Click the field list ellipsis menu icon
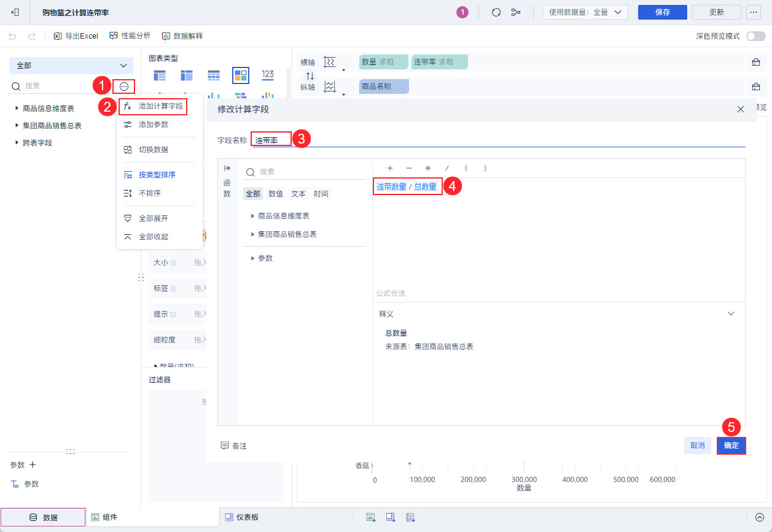772x532 pixels. [124, 87]
